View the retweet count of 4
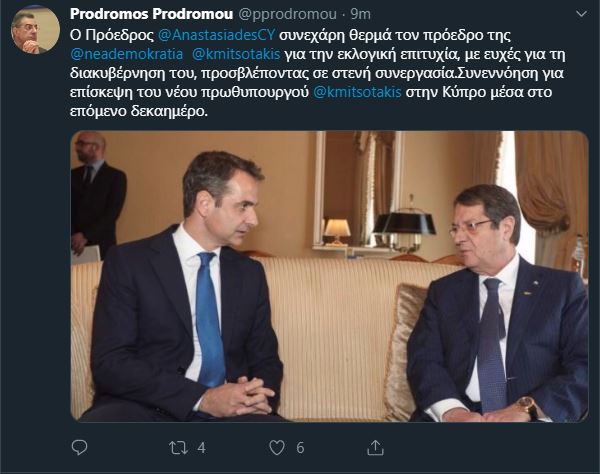 [202, 448]
